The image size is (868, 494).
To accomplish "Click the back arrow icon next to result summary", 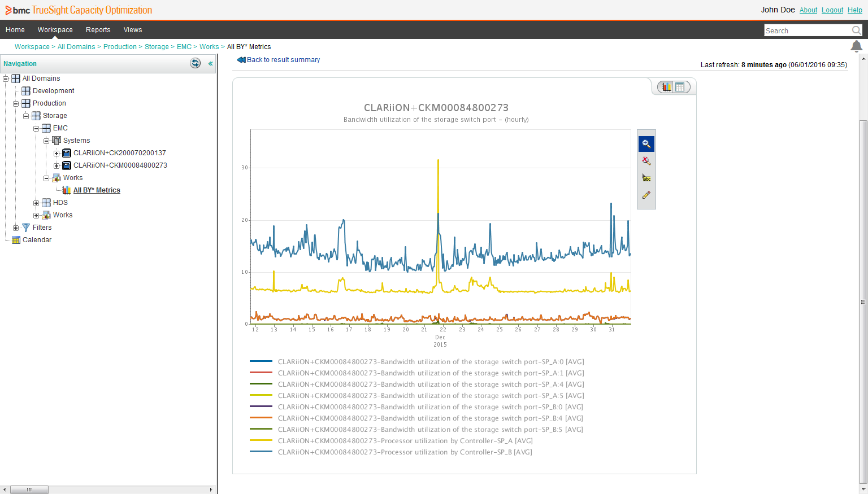I will 241,60.
